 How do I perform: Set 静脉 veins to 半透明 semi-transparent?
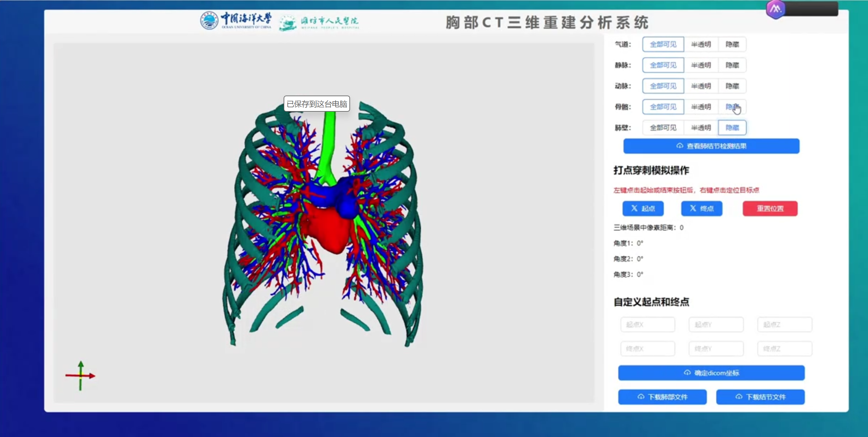pyautogui.click(x=701, y=65)
